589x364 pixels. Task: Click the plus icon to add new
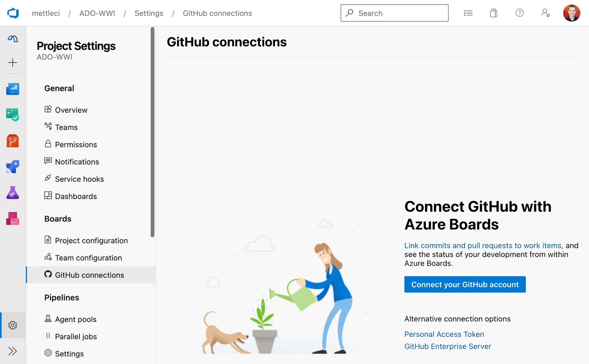(x=13, y=62)
